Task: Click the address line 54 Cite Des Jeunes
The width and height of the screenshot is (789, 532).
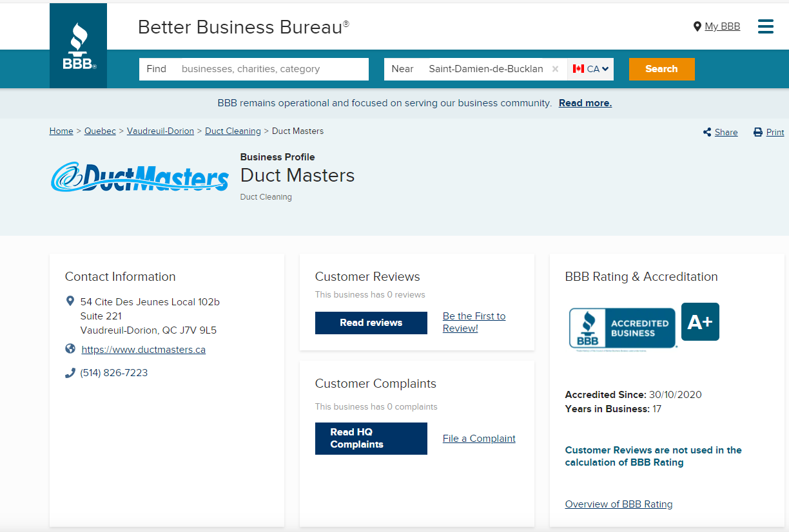Action: pyautogui.click(x=150, y=301)
